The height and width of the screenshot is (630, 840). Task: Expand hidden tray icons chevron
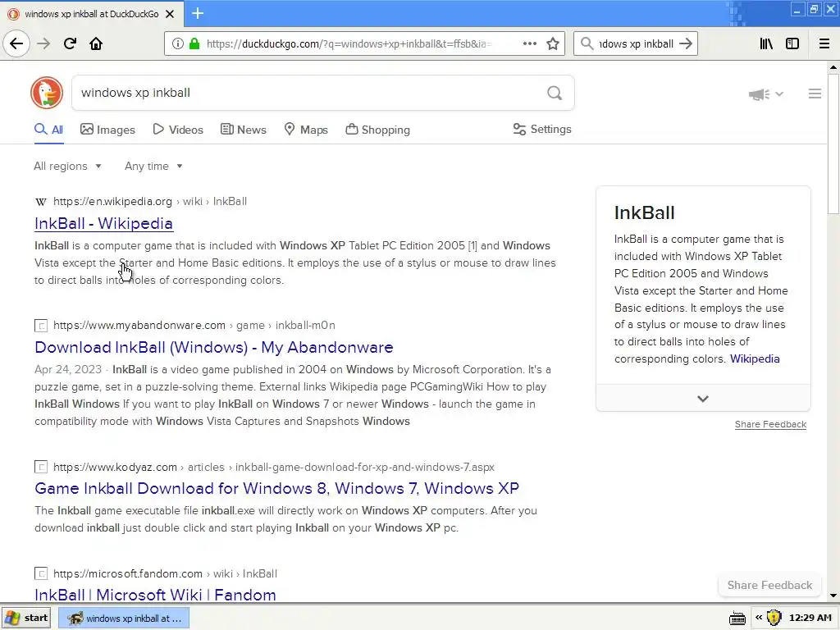(x=759, y=618)
